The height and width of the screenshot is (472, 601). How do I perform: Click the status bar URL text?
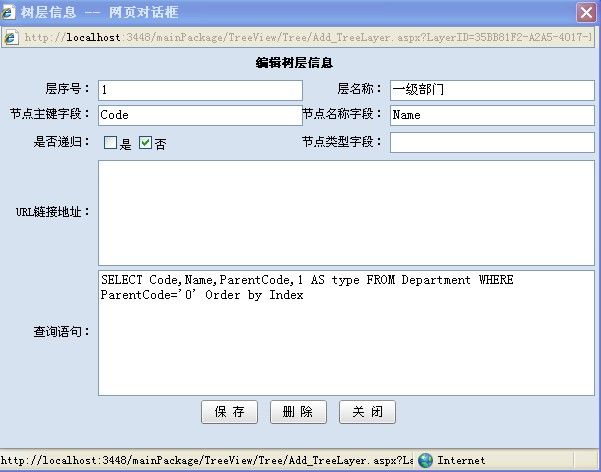click(x=206, y=460)
